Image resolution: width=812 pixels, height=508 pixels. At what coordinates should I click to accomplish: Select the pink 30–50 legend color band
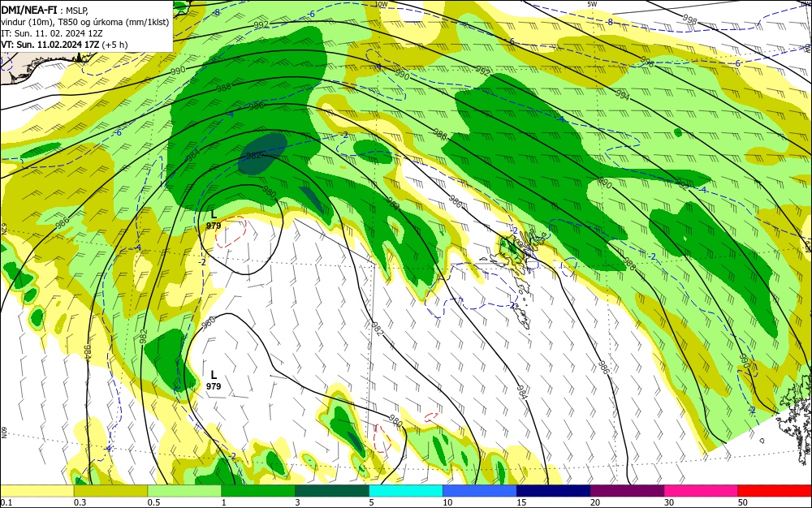(702, 491)
